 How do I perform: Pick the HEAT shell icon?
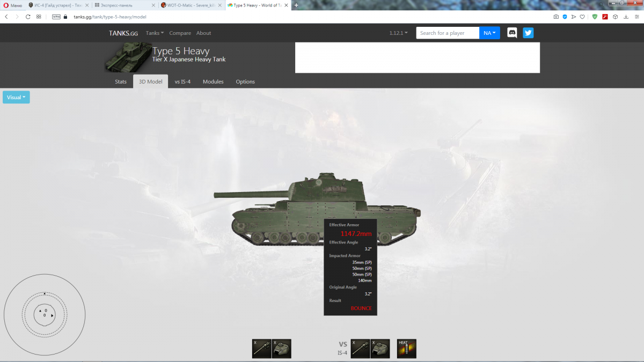407,349
